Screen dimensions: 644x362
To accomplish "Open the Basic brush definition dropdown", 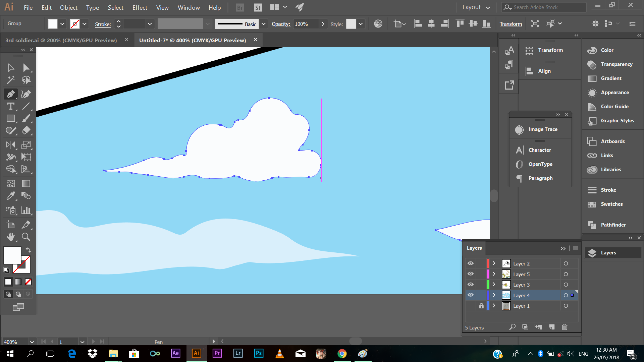I will pos(264,24).
